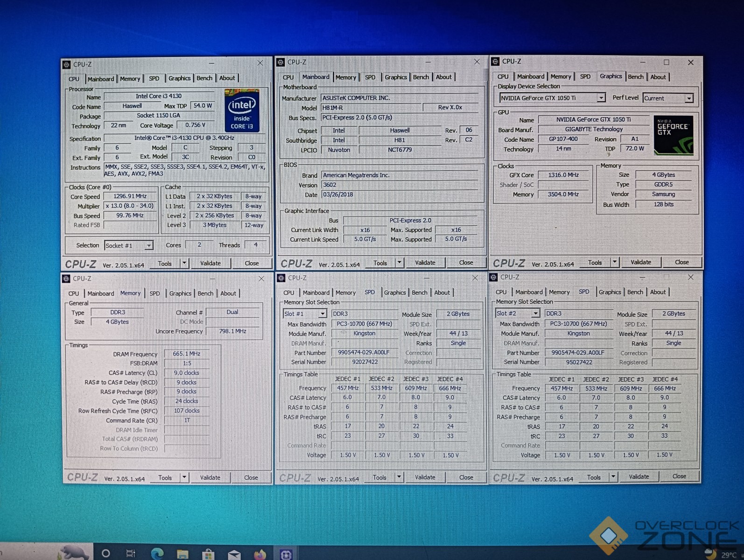Click Close button in the Slot #1 SPD window

(466, 477)
